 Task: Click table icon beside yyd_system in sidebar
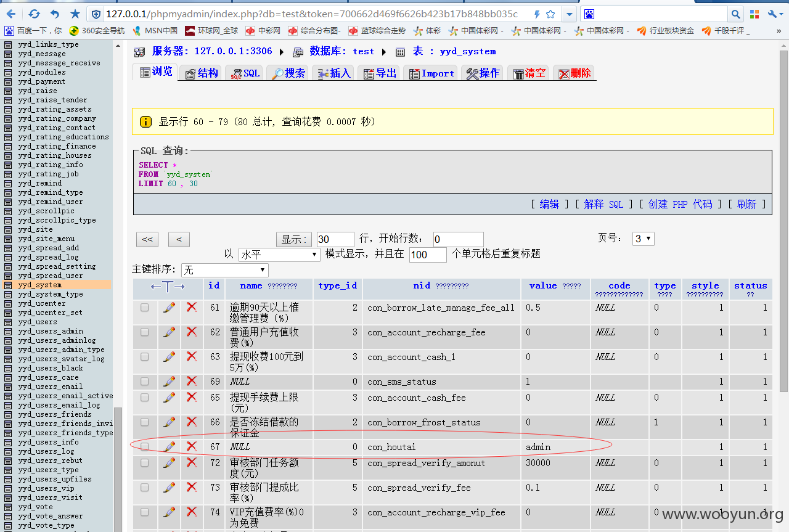(8, 285)
